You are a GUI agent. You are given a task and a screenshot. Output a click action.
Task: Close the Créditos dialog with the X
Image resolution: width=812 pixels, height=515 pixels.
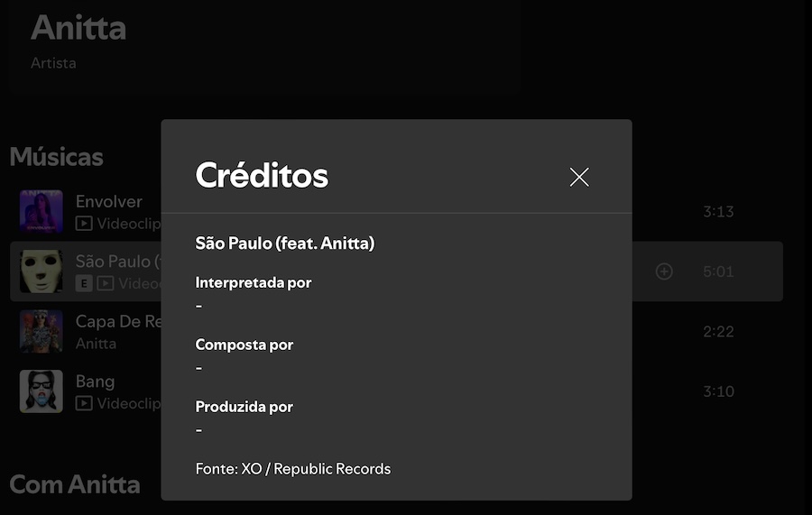coord(579,177)
